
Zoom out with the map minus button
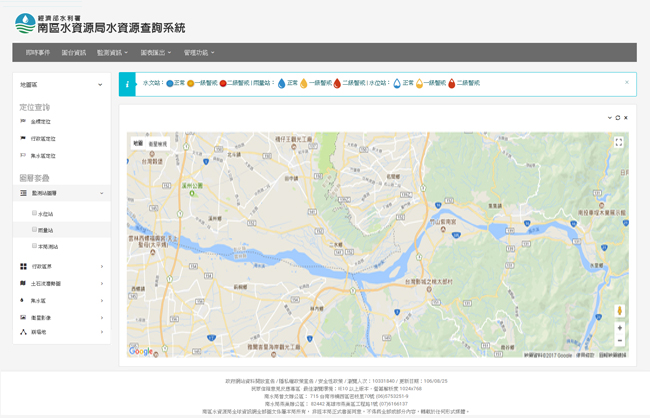[619, 340]
